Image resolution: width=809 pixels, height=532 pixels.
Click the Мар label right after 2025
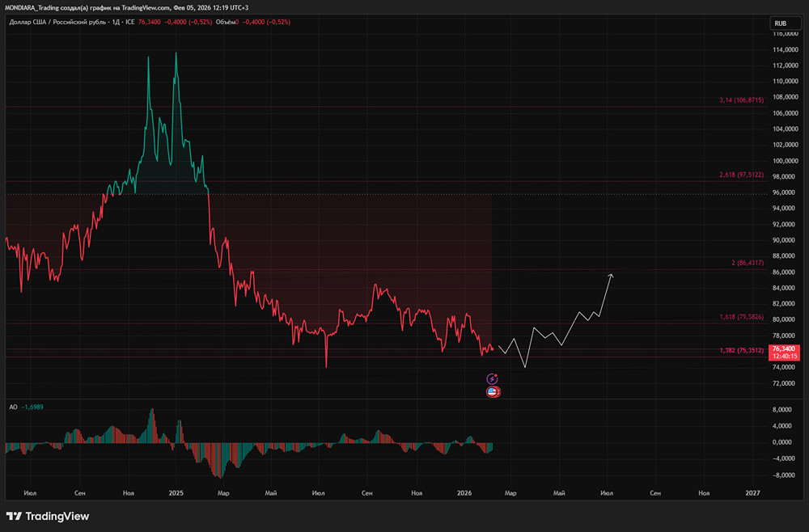click(223, 493)
